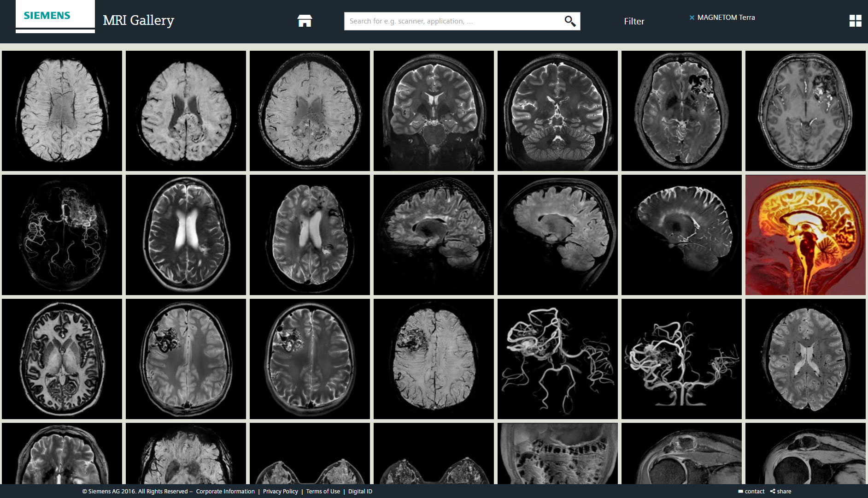Viewport: 868px width, 498px height.
Task: Open the Terms of Use link
Action: tap(323, 492)
